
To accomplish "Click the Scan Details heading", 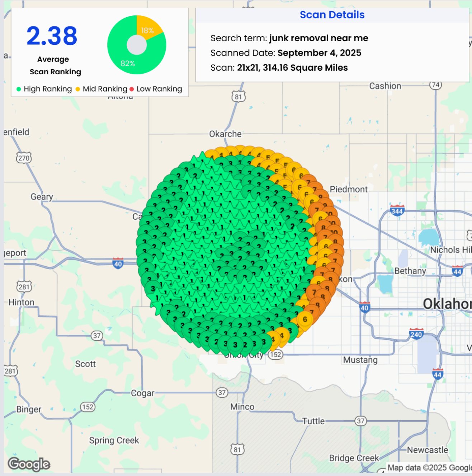I will (332, 15).
